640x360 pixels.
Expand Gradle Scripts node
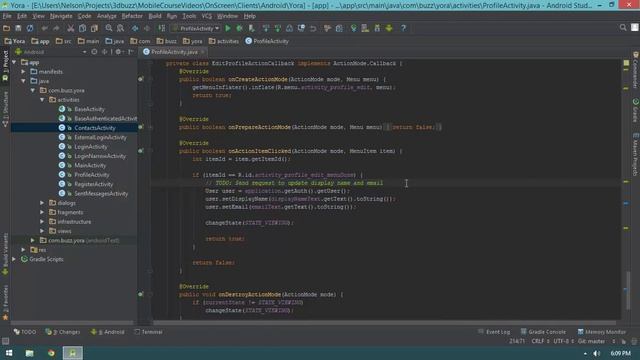[14, 259]
